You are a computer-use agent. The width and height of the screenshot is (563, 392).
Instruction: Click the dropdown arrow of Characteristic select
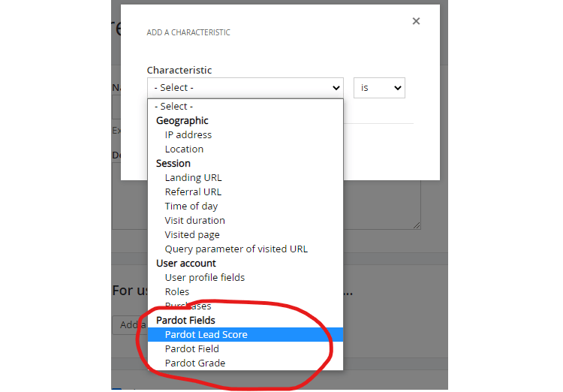[x=336, y=88]
